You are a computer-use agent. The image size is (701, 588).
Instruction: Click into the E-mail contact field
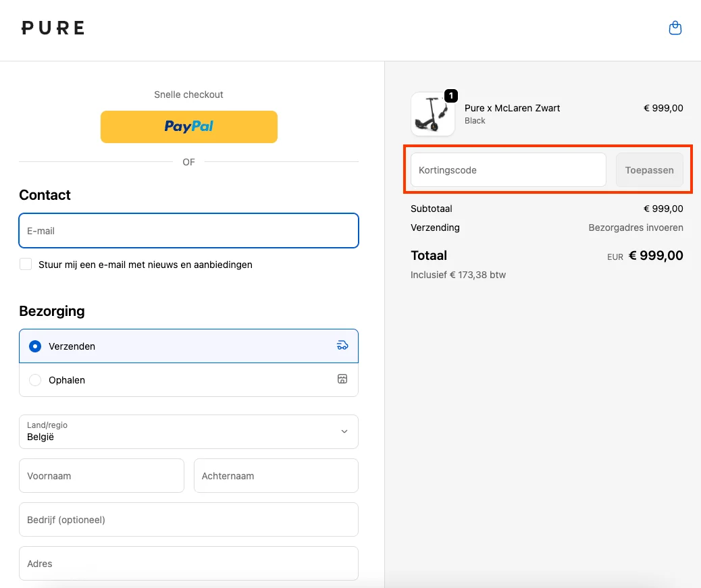(x=188, y=231)
